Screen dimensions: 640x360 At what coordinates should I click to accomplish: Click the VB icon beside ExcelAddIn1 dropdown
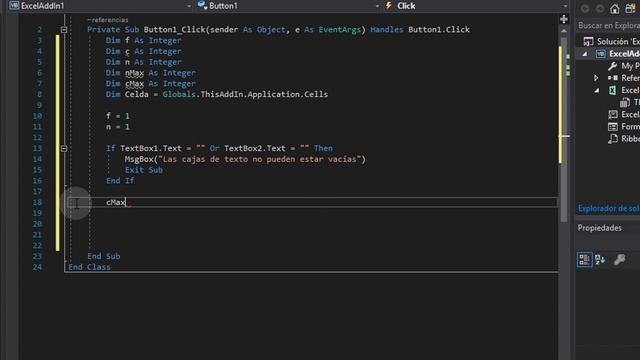pos(14,5)
